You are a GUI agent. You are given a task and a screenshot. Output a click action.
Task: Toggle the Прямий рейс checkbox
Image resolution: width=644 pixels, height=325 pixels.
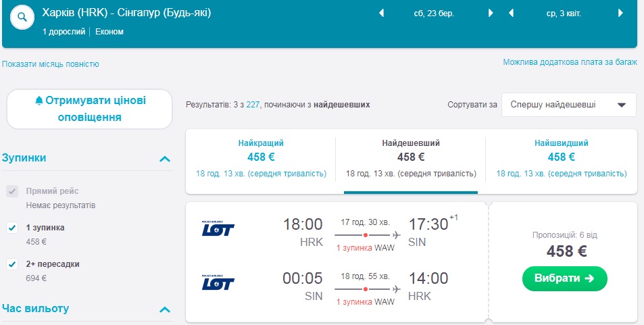point(11,191)
